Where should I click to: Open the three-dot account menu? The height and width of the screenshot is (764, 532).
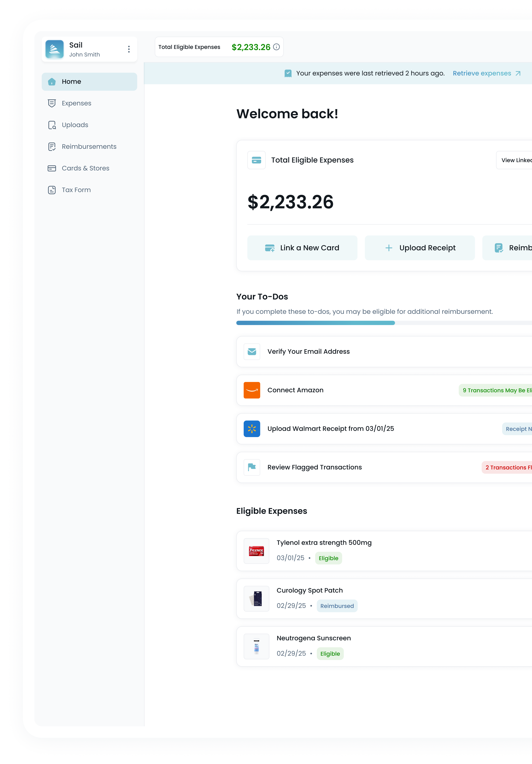click(129, 49)
